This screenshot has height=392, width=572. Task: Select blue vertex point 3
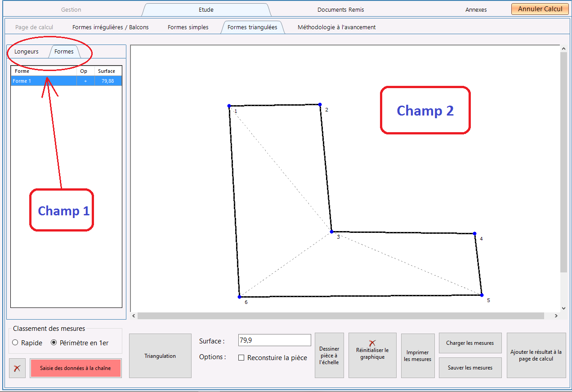[x=331, y=232]
